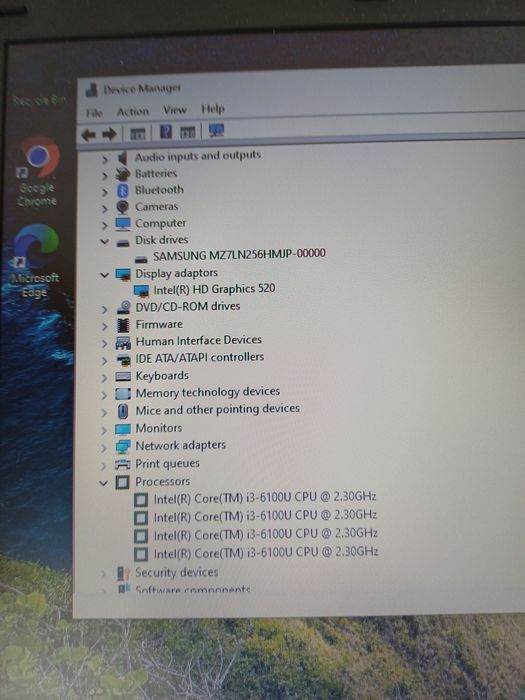Select the first i3-6100U processor entry
The width and height of the screenshot is (525, 700).
coord(265,498)
